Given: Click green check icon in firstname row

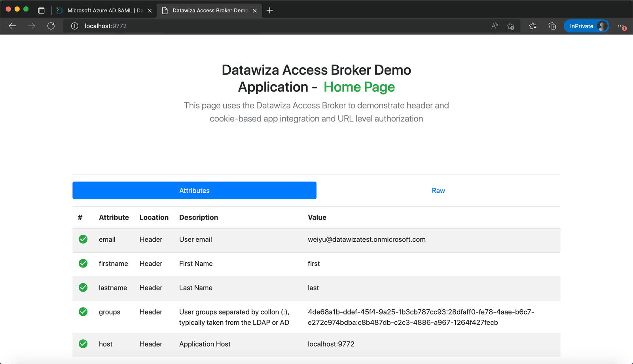Looking at the screenshot, I should click(83, 263).
